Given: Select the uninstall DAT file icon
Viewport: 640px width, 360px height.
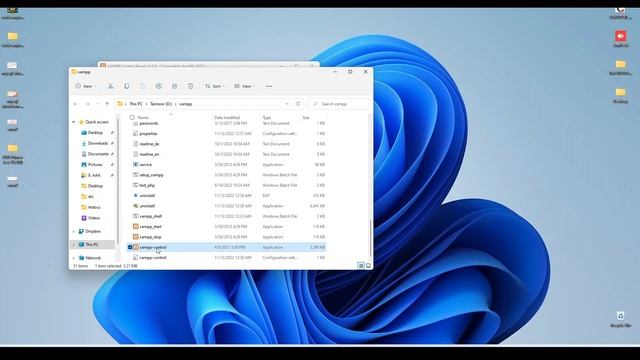Looking at the screenshot, I should pos(136,196).
